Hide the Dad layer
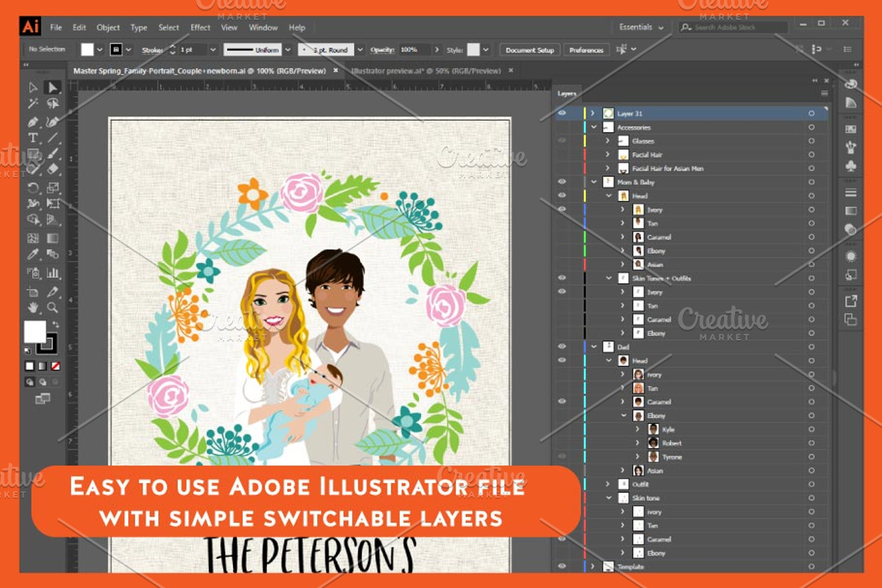 tap(562, 346)
